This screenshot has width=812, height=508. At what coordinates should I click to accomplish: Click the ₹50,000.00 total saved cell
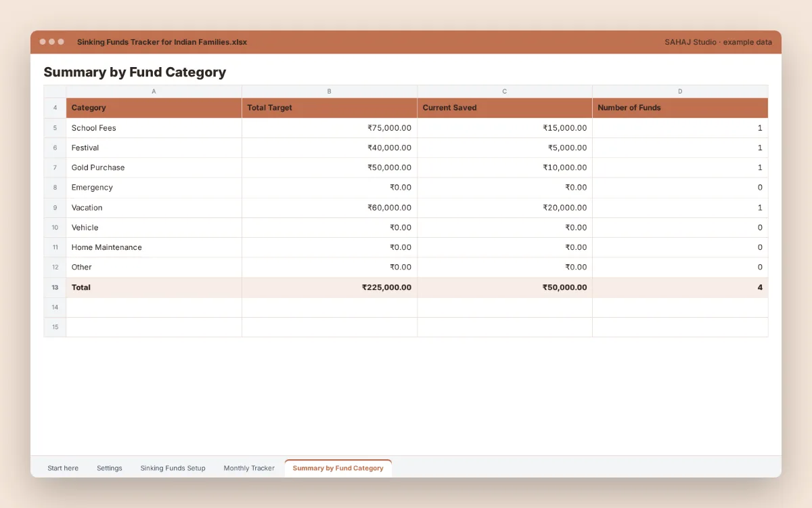point(505,287)
